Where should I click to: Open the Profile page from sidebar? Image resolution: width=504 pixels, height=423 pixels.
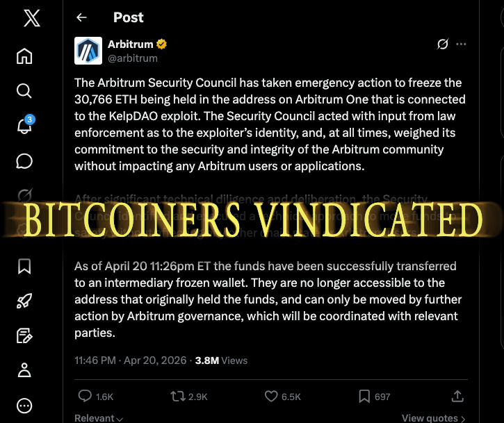[x=24, y=370]
